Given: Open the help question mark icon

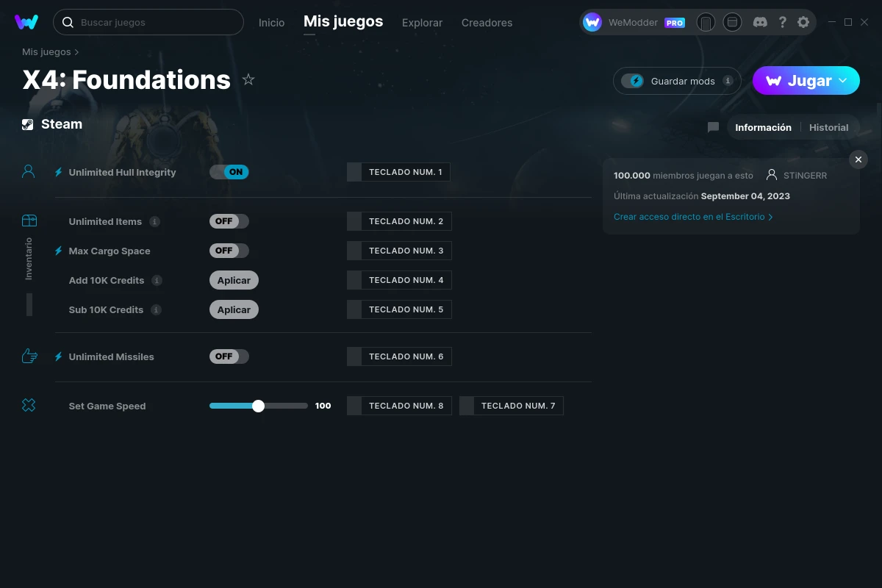Looking at the screenshot, I should 783,22.
